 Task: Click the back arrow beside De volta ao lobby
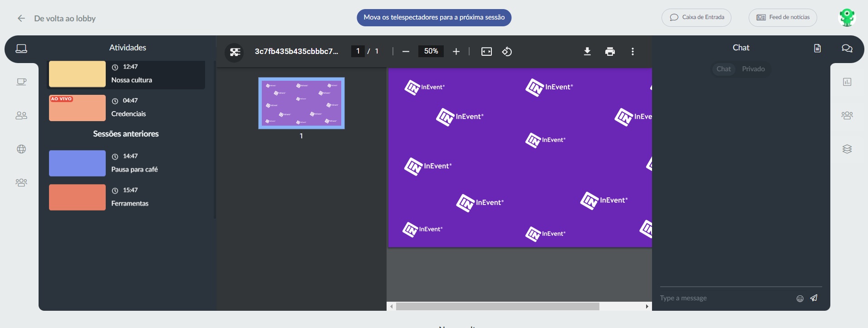pos(21,18)
